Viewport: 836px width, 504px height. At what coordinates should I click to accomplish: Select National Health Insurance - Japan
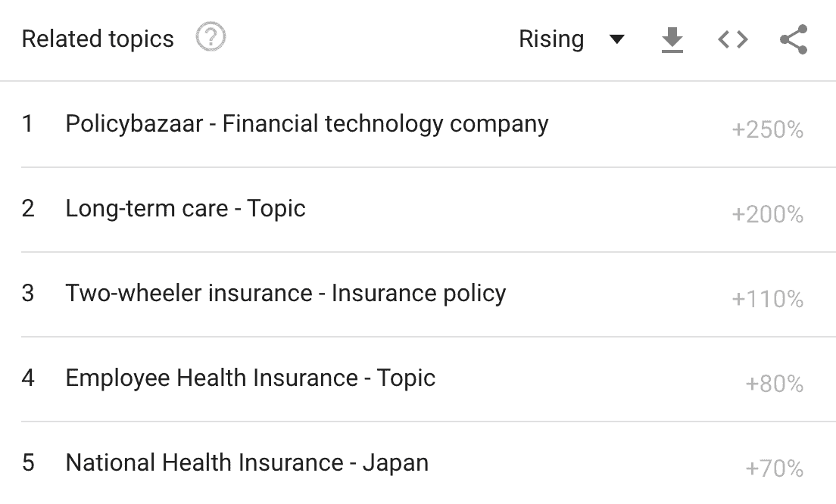pos(247,462)
